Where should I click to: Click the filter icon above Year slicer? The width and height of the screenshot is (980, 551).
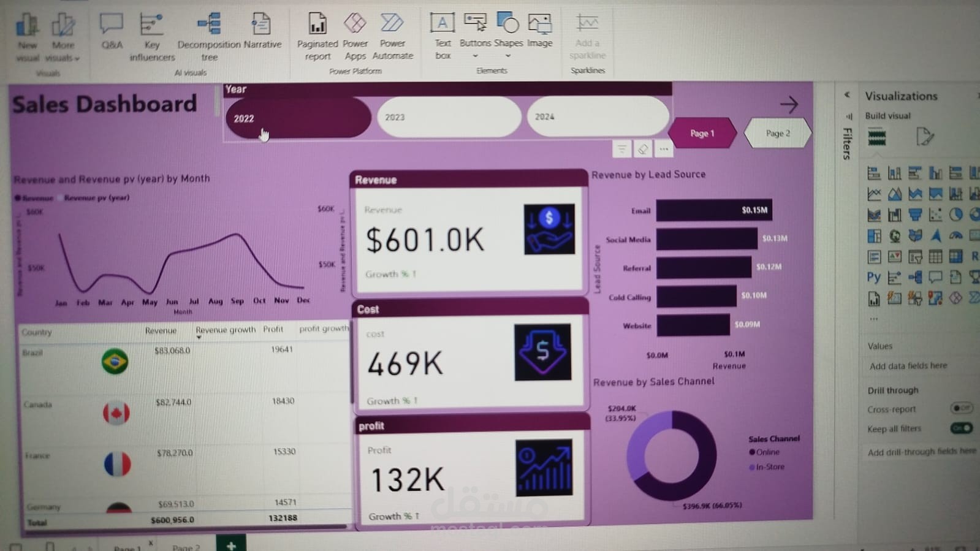click(x=621, y=149)
